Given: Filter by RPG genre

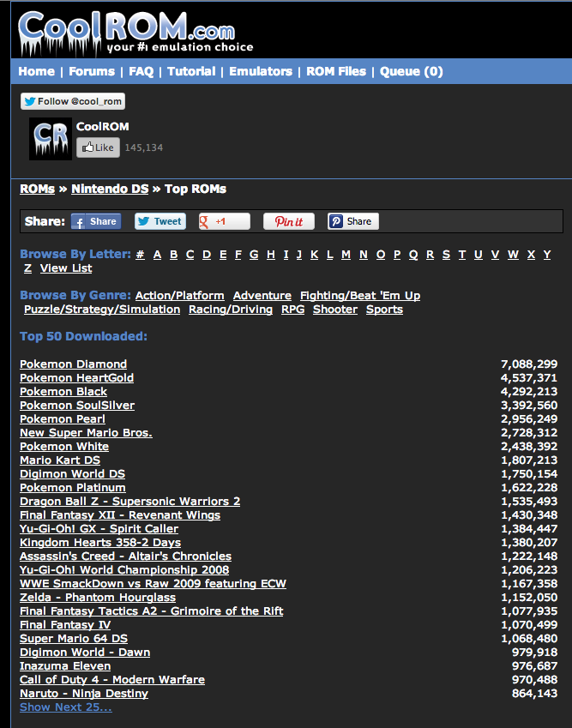Looking at the screenshot, I should [292, 310].
